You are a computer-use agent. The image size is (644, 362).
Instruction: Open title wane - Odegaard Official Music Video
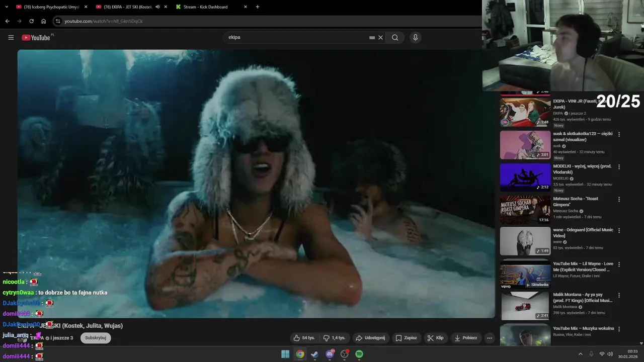coord(583,233)
